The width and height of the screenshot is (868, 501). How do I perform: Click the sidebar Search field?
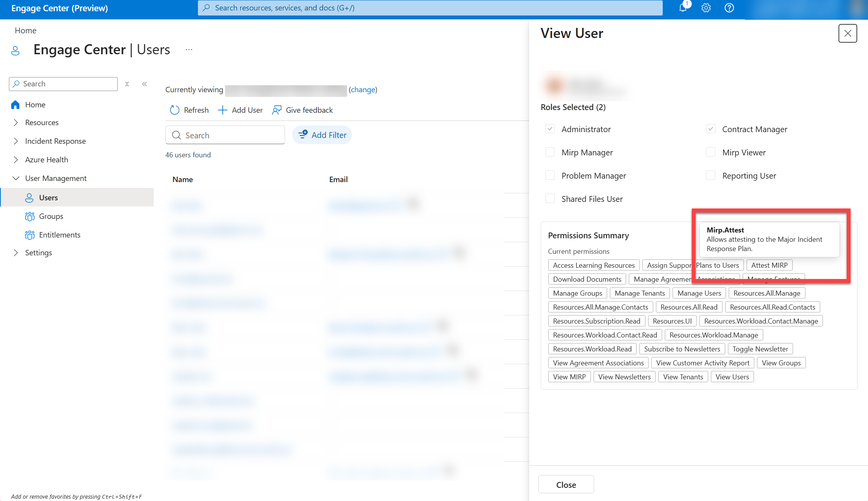coord(63,84)
